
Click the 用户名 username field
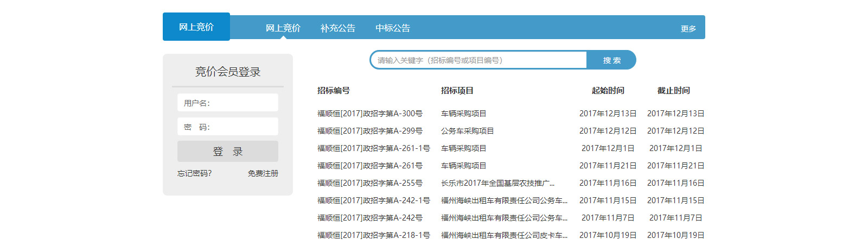coord(228,103)
